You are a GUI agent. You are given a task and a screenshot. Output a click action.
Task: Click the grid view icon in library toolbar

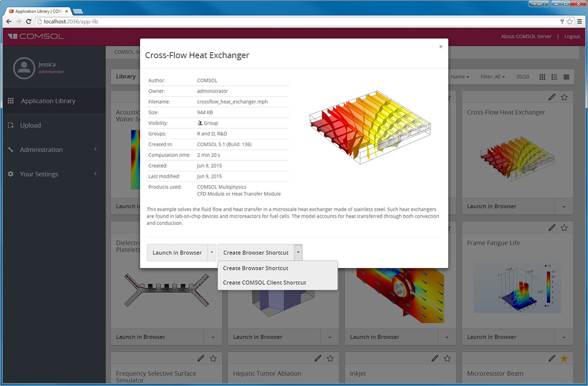click(542, 77)
